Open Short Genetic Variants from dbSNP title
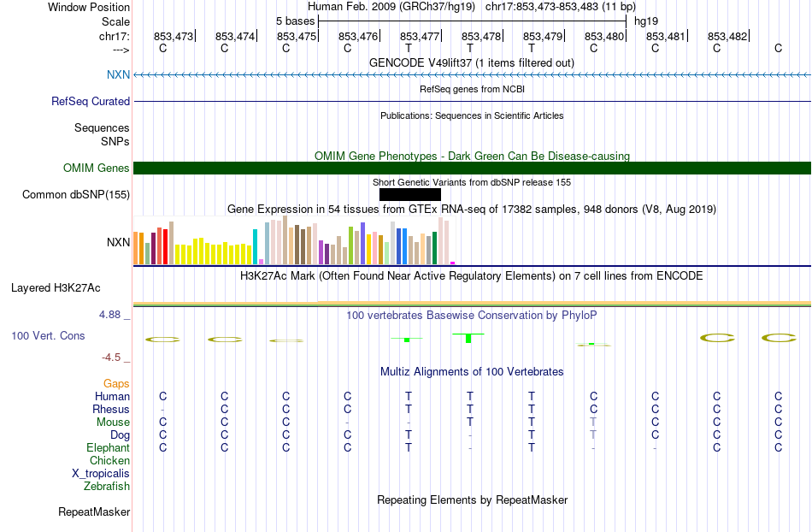This screenshot has width=812, height=532. 472,182
